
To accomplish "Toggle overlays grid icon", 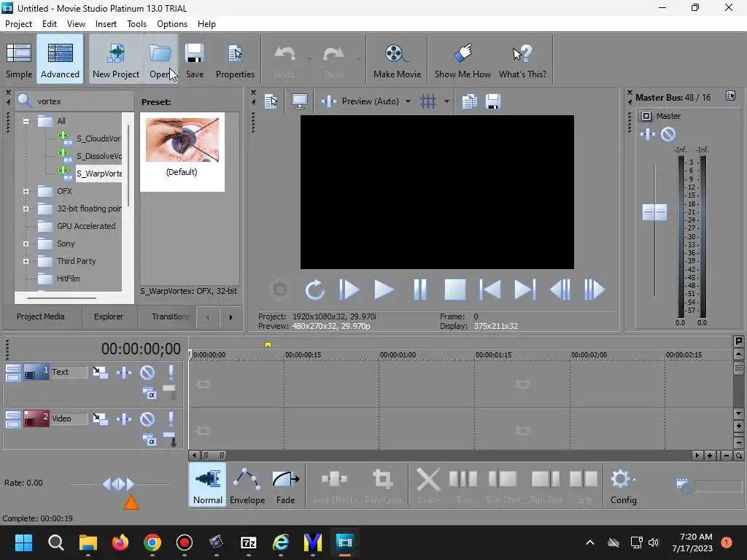I will pos(428,101).
